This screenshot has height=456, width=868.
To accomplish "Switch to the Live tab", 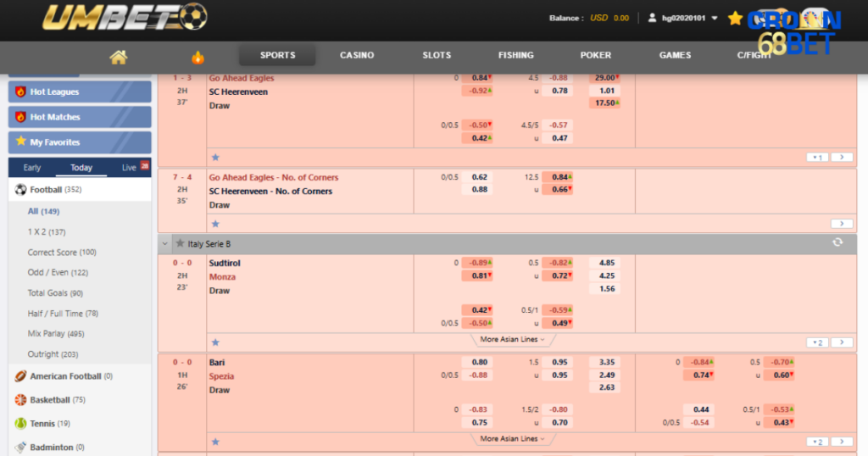I will click(x=129, y=168).
